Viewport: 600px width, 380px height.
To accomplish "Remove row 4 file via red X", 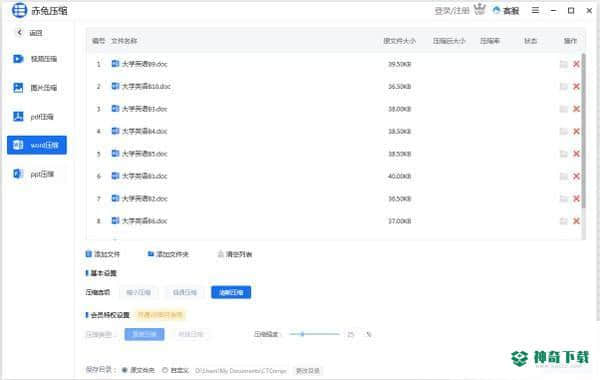I will 576,131.
